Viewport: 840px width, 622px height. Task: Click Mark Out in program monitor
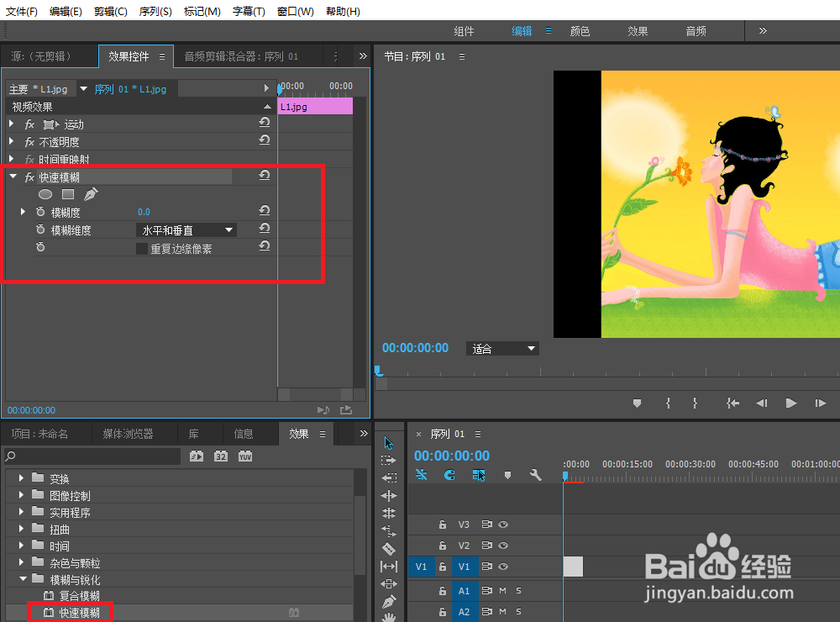click(695, 403)
